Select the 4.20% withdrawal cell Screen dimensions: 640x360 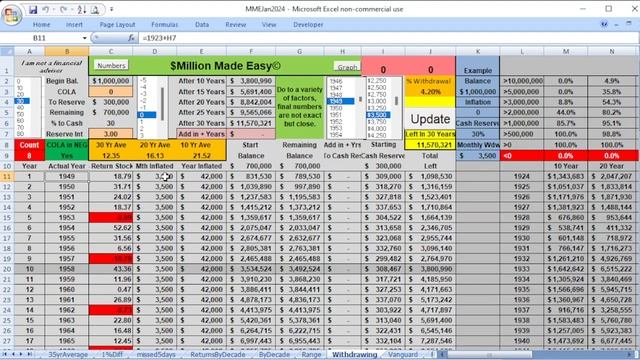click(430, 91)
